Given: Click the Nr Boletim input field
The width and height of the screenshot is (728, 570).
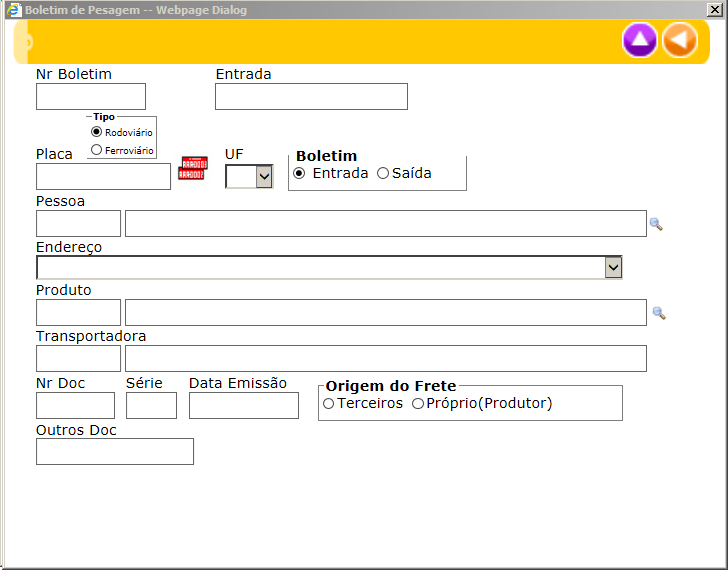Looking at the screenshot, I should pyautogui.click(x=91, y=96).
